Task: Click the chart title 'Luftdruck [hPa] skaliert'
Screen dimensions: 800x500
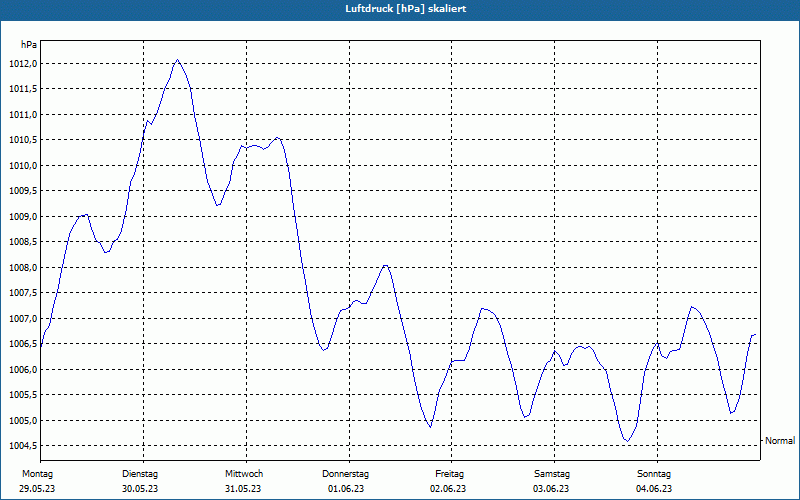Action: pyautogui.click(x=406, y=9)
